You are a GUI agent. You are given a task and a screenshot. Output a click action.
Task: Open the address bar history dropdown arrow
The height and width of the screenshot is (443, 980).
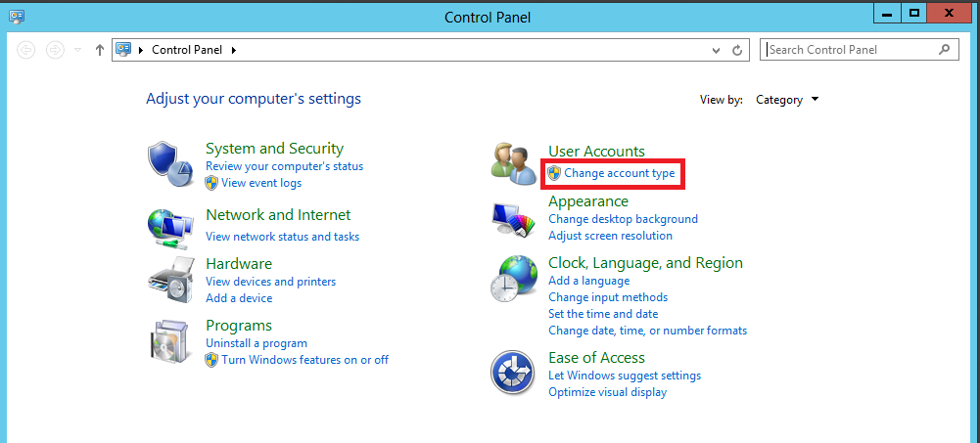(x=716, y=50)
